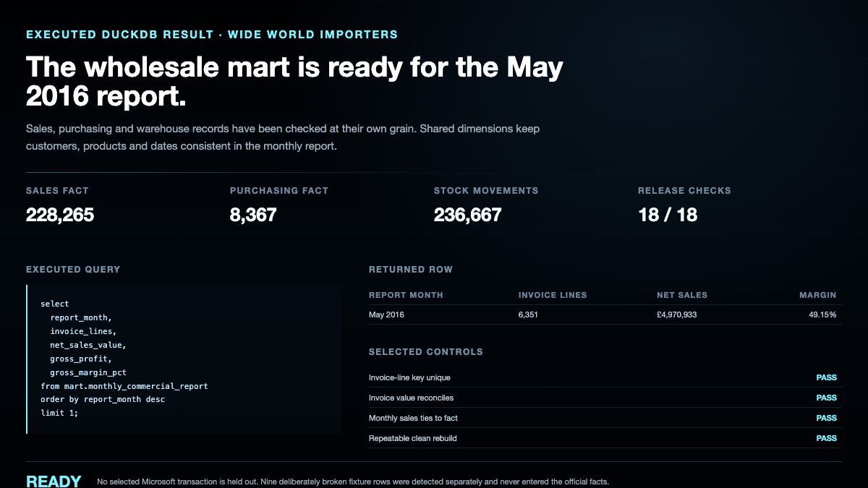This screenshot has width=868, height=488.
Task: Click the NET SALES column header
Action: point(682,295)
